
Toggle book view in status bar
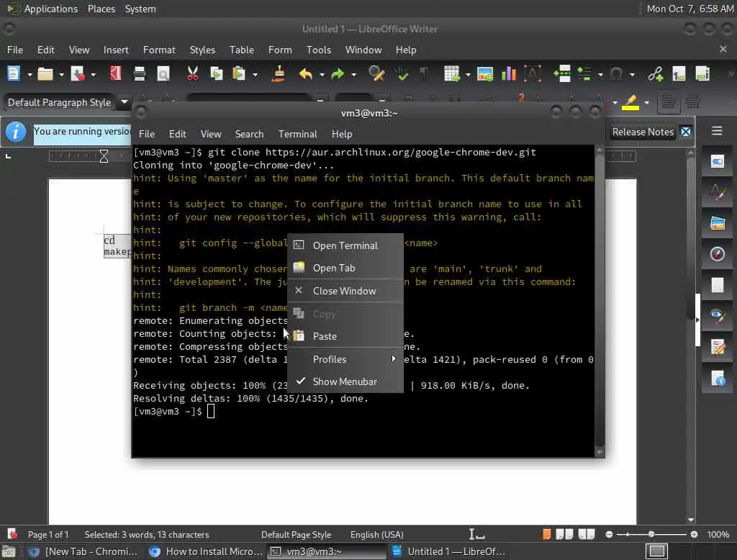pos(586,535)
